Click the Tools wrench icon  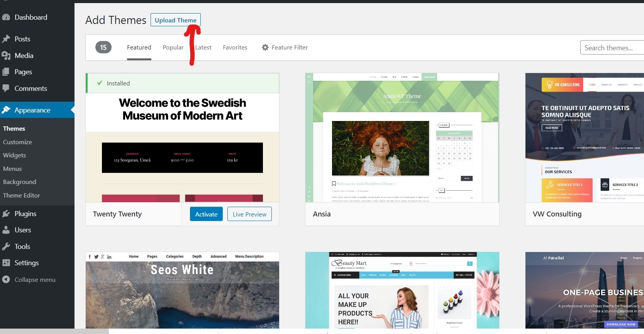[x=6, y=247]
